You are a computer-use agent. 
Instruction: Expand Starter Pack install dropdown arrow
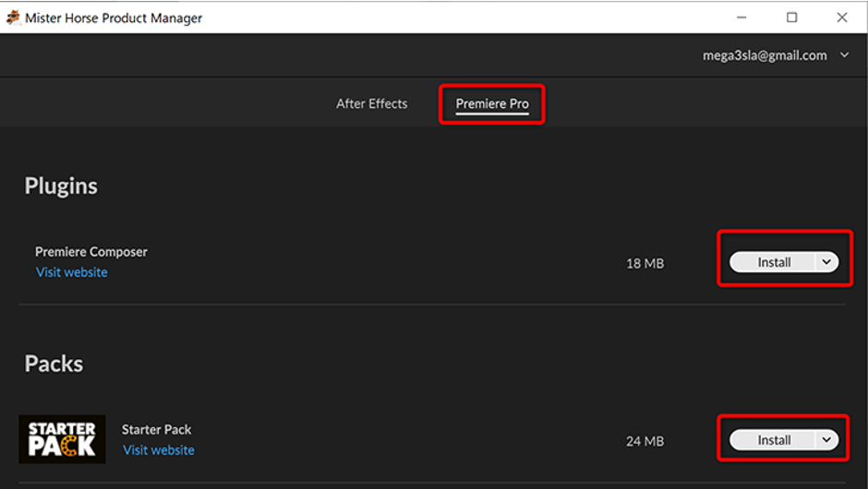[826, 440]
